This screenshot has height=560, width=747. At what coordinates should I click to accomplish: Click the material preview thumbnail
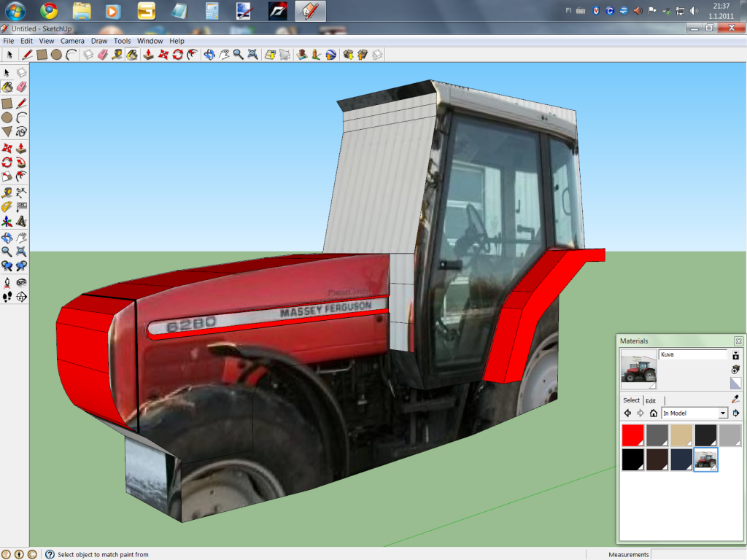639,369
